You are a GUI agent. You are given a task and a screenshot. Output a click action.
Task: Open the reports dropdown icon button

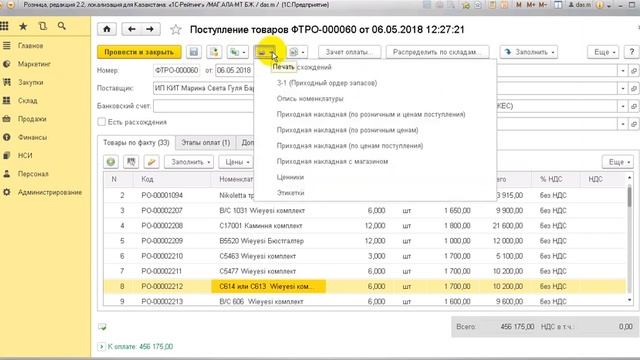pos(297,52)
